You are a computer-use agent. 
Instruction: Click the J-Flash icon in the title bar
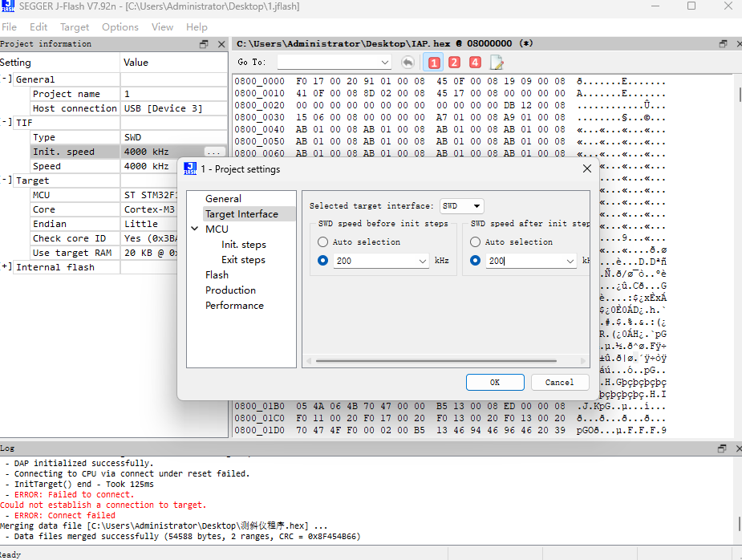(8, 7)
